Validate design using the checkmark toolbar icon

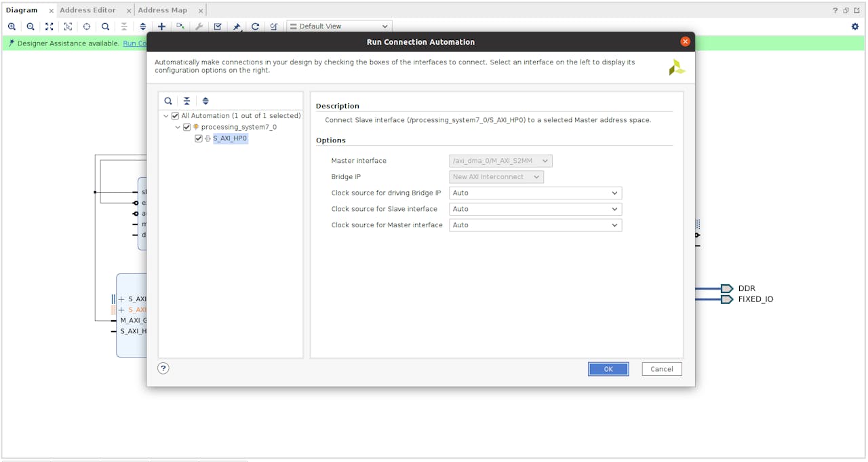click(x=218, y=26)
